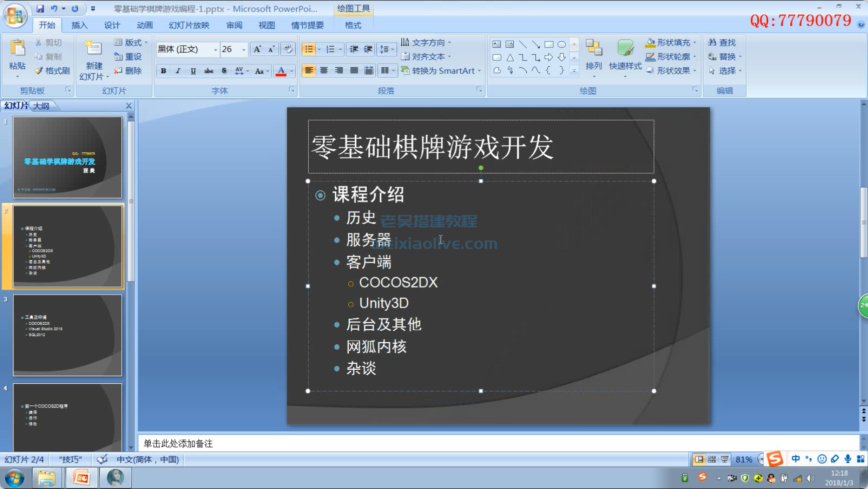Open bullets list dropdown arrow
Screen dimensions: 868x489
click(319, 49)
